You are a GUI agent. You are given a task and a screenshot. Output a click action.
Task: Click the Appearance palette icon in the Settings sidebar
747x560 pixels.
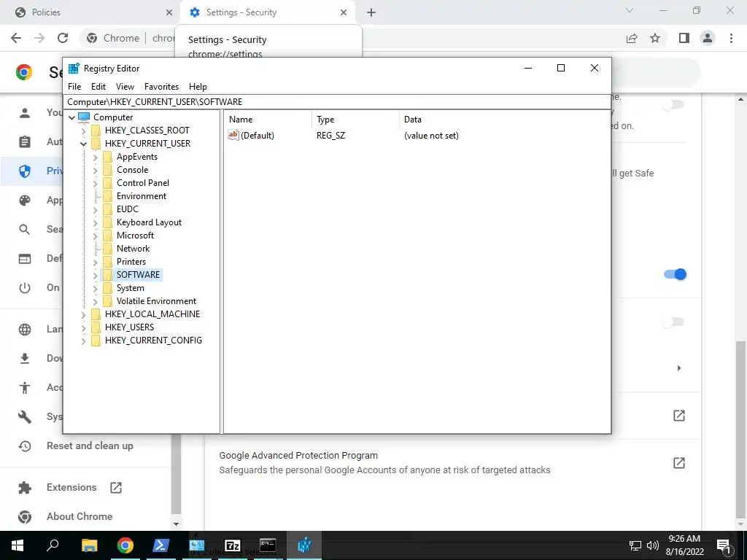[x=25, y=201]
